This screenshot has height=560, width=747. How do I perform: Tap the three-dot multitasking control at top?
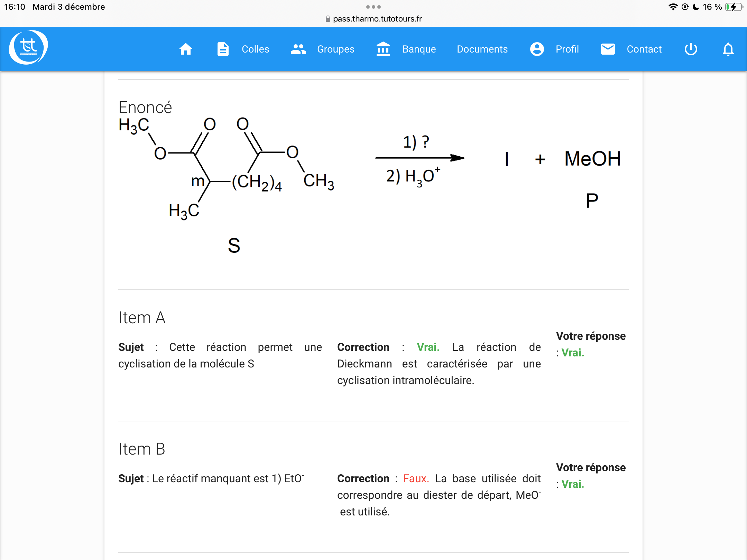[373, 7]
